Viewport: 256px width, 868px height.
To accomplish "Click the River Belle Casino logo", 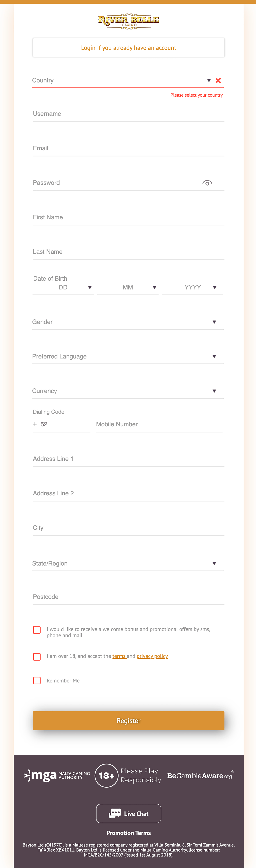I will pos(128,21).
